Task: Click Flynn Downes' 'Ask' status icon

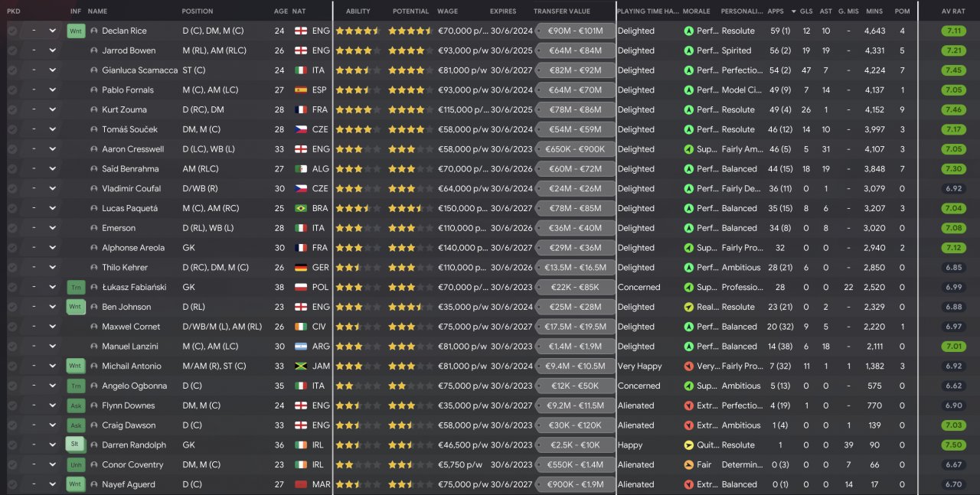Action: click(x=76, y=405)
